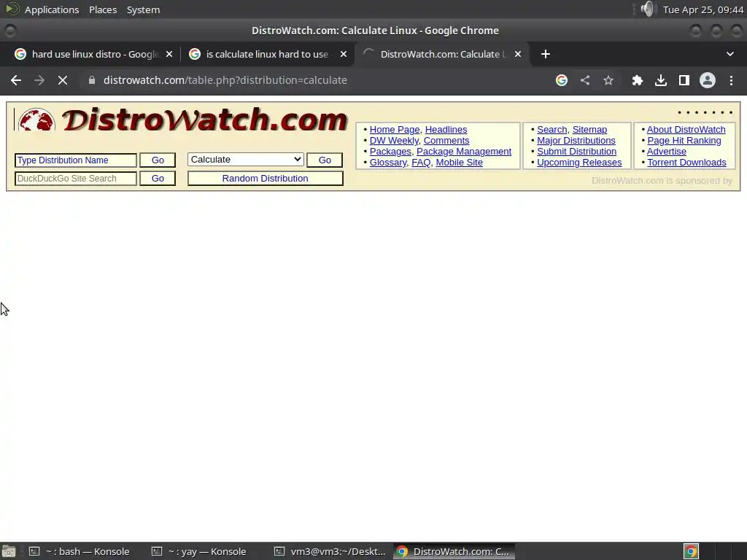The width and height of the screenshot is (747, 560).
Task: Click the clock showing Tue Apr 25
Action: click(703, 9)
